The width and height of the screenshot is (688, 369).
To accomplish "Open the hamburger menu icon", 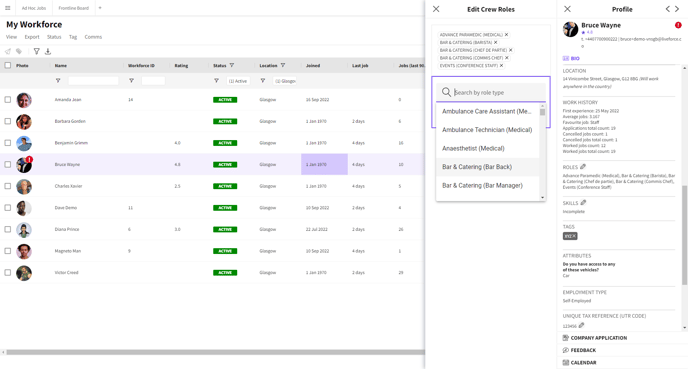I will (x=7, y=8).
